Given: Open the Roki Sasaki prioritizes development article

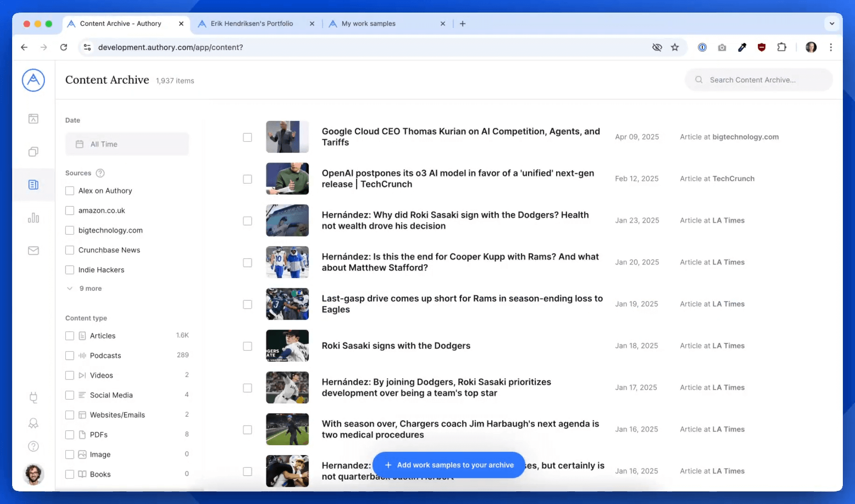Looking at the screenshot, I should pos(436,387).
